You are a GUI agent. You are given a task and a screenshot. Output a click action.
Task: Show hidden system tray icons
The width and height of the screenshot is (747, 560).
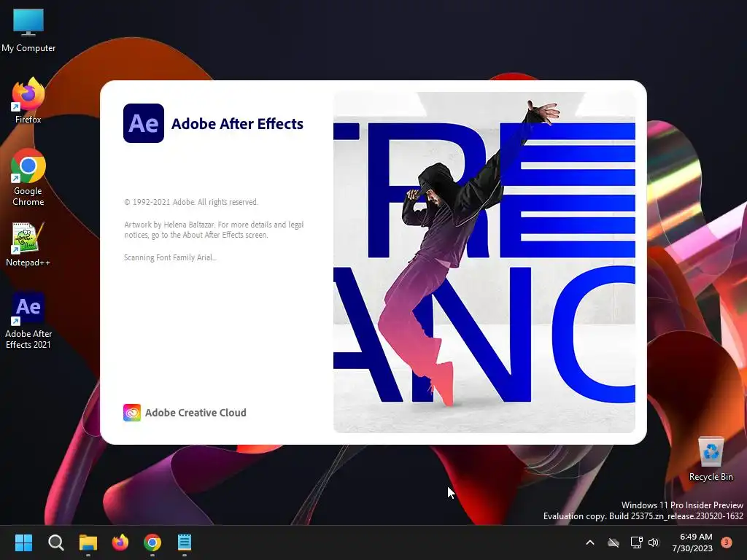coord(589,542)
